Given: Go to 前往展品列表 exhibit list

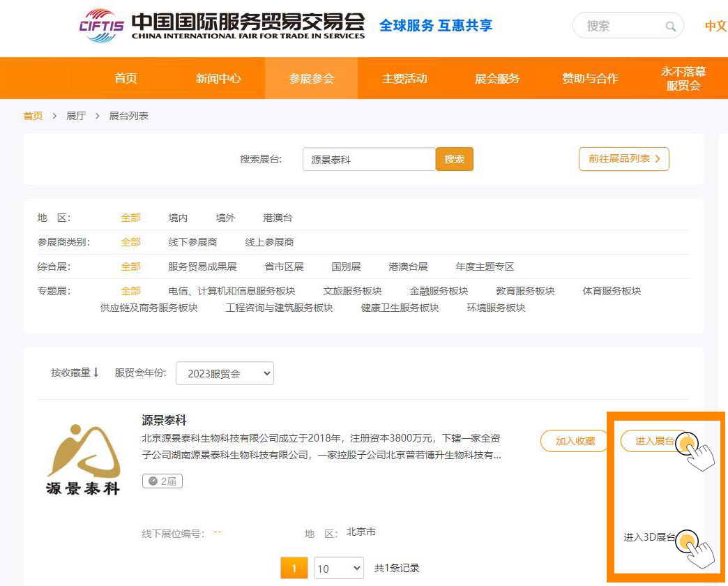Looking at the screenshot, I should coord(623,159).
